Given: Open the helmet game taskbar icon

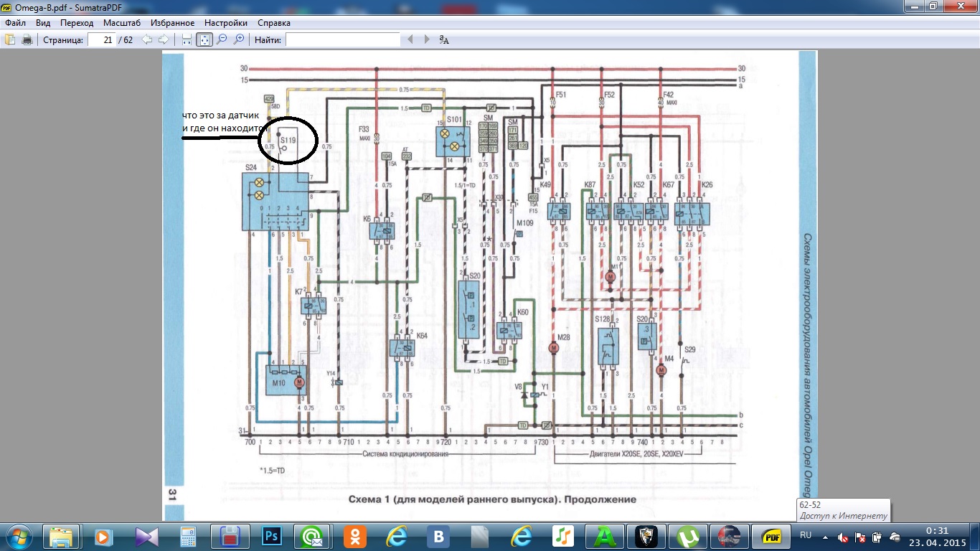Looking at the screenshot, I should tap(729, 536).
